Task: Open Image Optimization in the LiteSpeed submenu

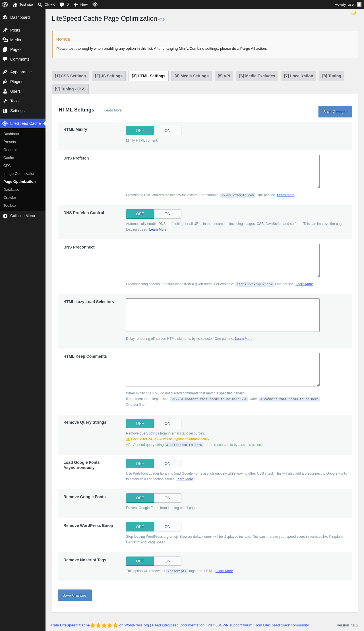Action: tap(23, 174)
